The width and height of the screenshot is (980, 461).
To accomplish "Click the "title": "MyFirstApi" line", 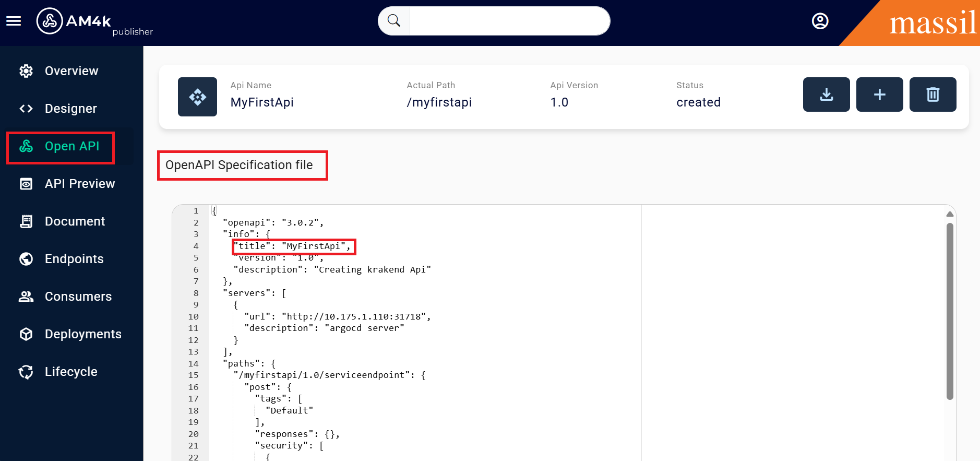I will 292,246.
